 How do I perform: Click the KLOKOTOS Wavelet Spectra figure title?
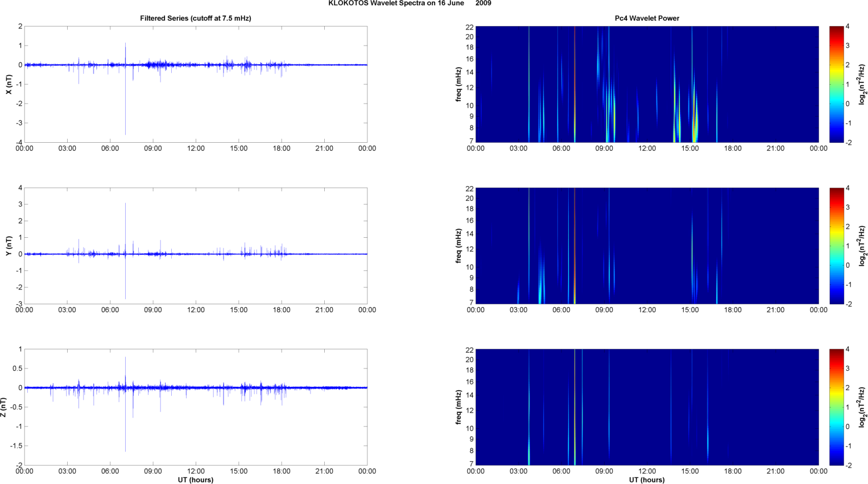point(410,3)
